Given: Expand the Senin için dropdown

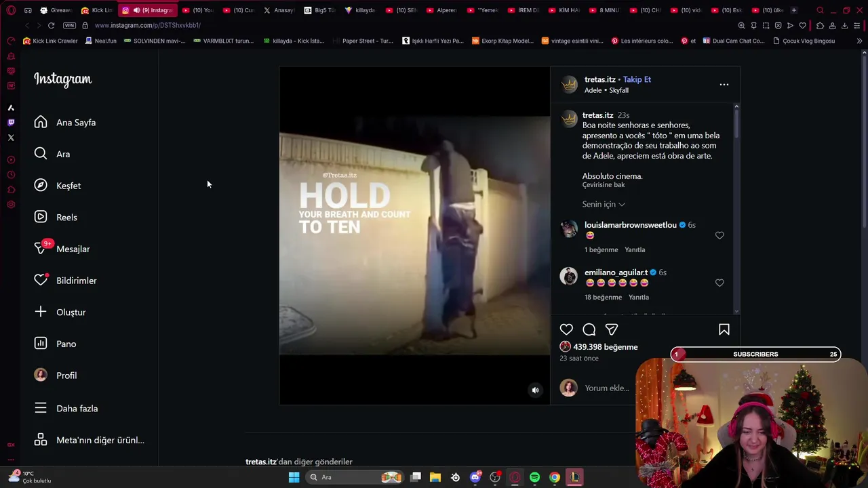Looking at the screenshot, I should pyautogui.click(x=604, y=204).
